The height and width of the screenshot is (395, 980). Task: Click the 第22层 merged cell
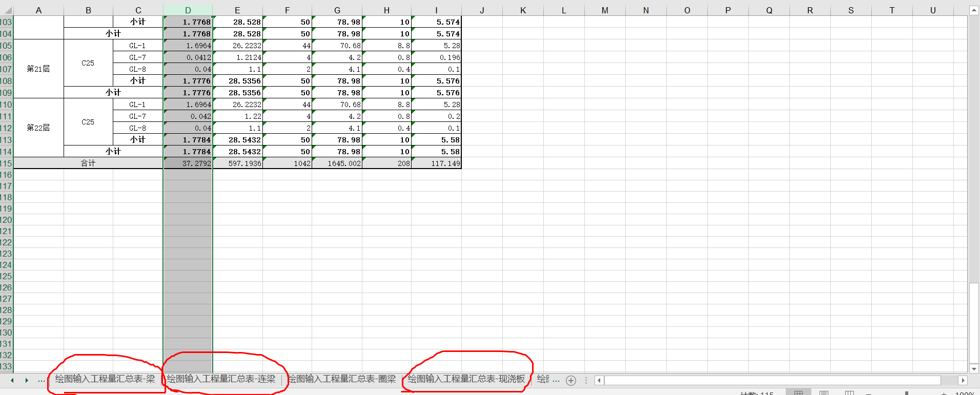[38, 128]
